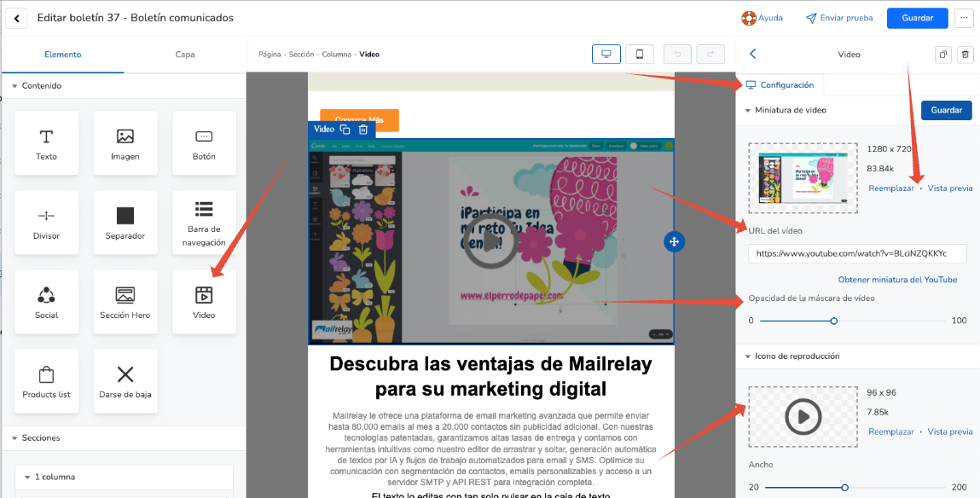This screenshot has height=498, width=980.
Task: Select the Darse de baja element
Action: pyautogui.click(x=125, y=381)
